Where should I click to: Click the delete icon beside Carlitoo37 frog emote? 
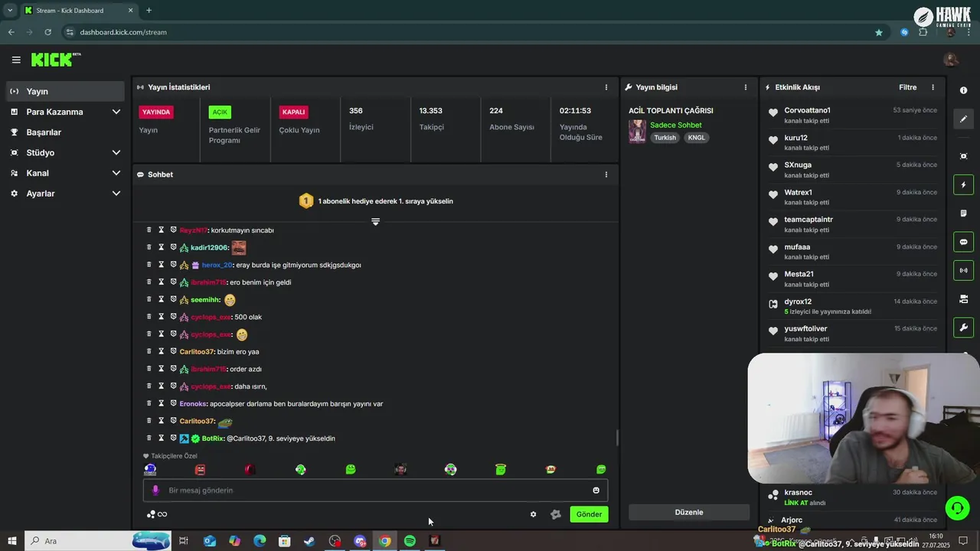click(149, 421)
